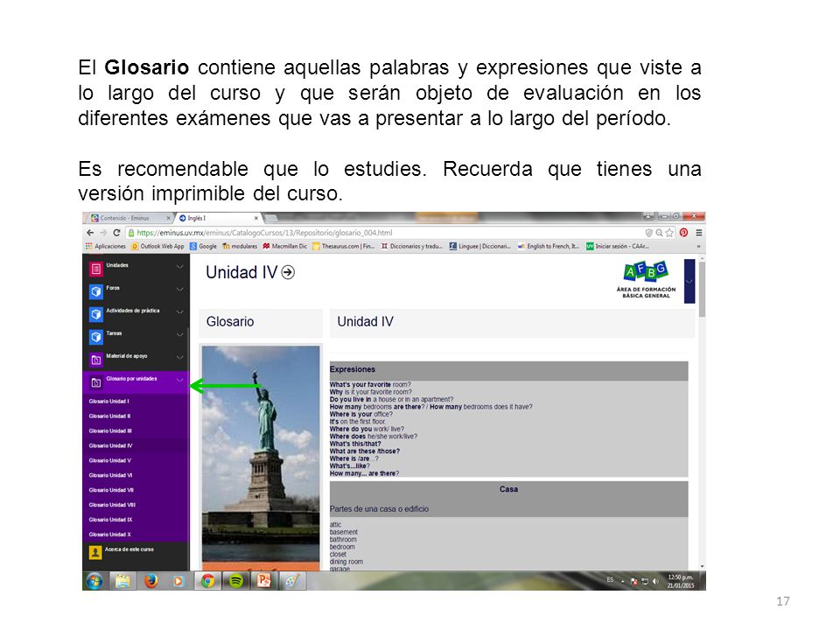Click the zoom magnifier icon in address bar
Screen dimensions: 840x630
660,233
